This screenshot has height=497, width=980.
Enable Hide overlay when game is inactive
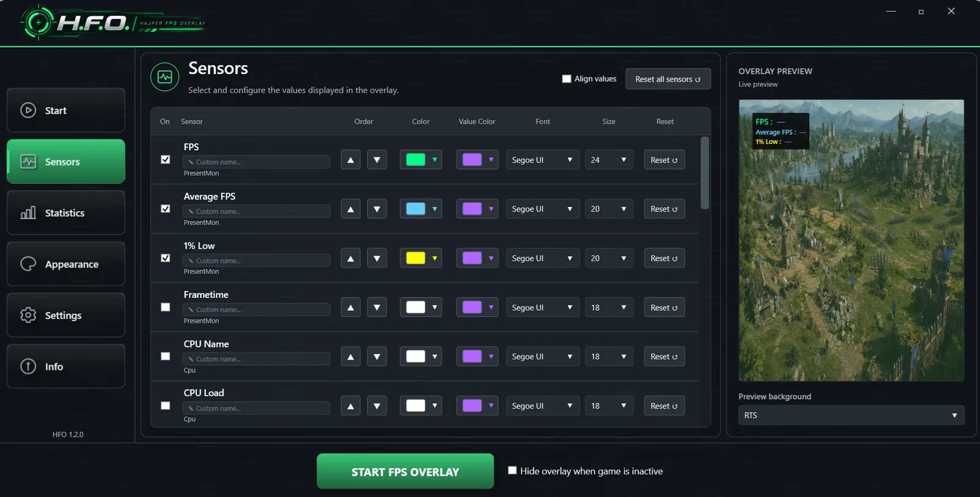(x=512, y=471)
